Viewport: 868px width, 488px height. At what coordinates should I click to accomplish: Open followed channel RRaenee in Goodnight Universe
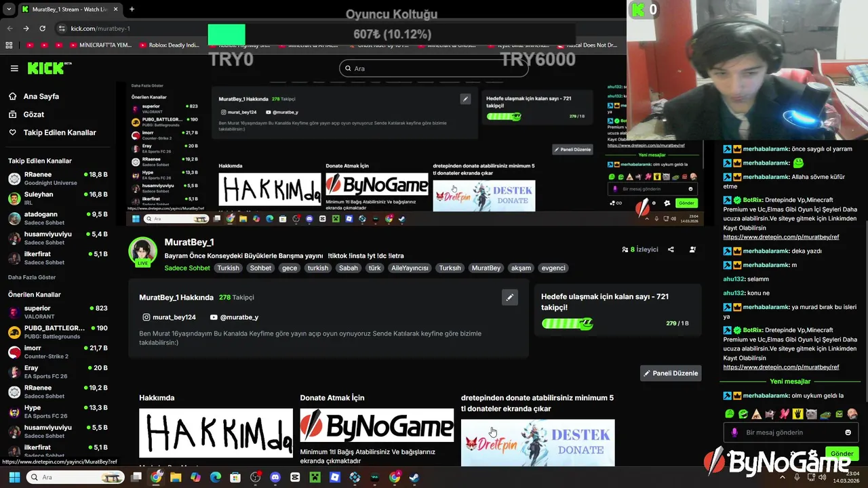58,178
